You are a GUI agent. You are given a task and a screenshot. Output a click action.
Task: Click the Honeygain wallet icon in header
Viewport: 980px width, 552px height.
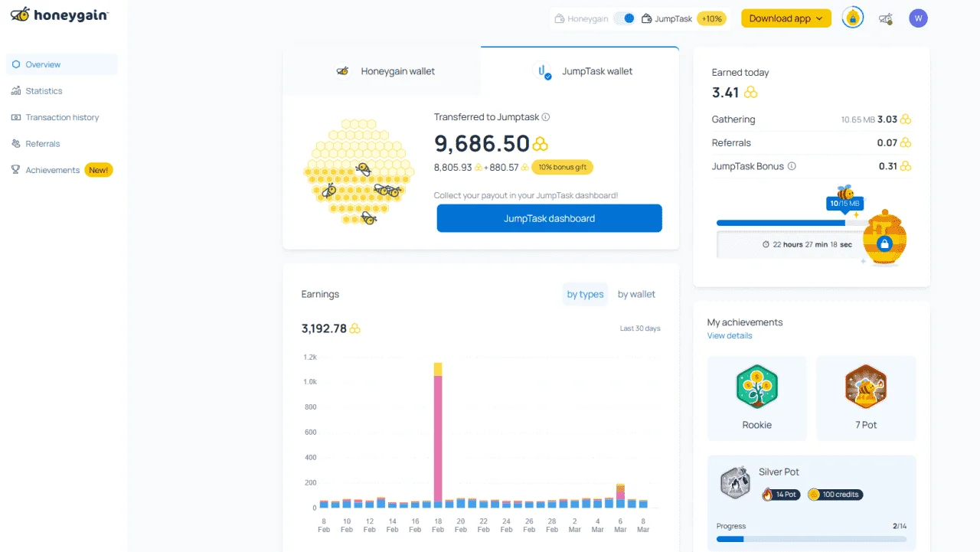coord(560,18)
